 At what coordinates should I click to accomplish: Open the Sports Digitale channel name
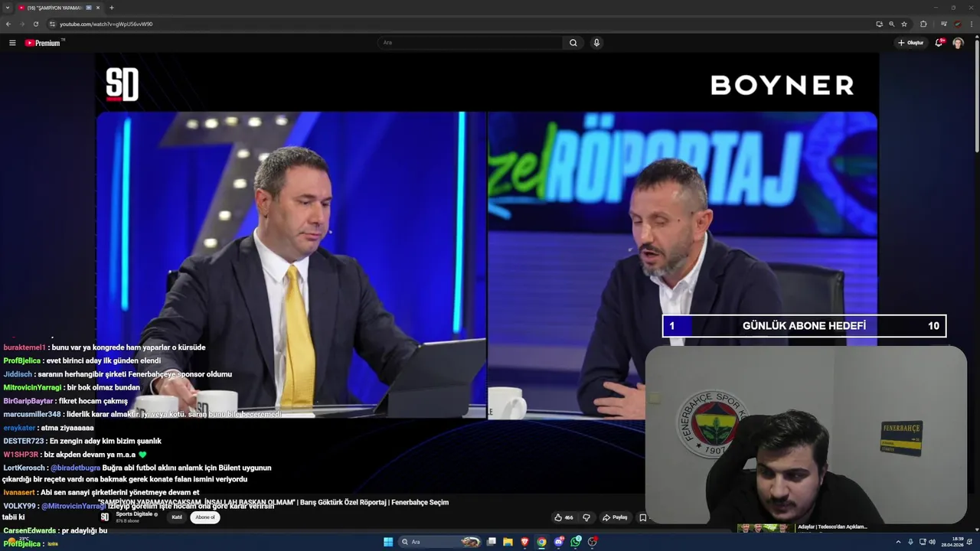(135, 514)
